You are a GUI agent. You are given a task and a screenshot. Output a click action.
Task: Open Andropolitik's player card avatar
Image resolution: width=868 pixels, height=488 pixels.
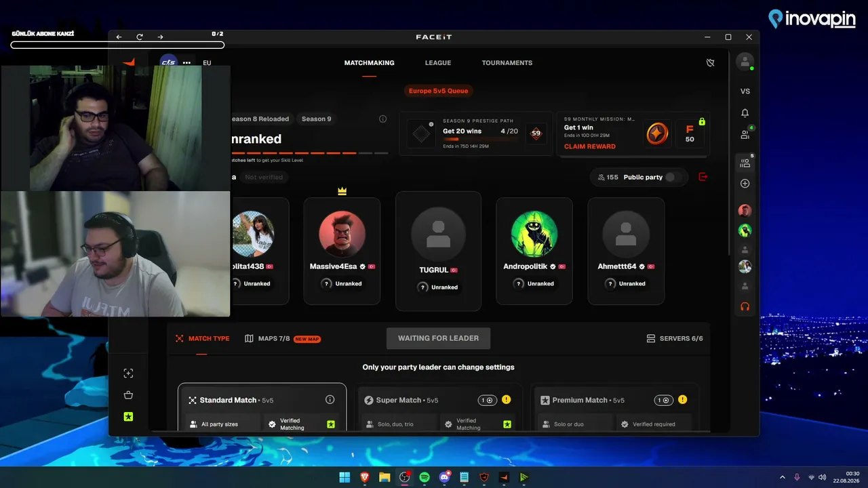pos(534,234)
